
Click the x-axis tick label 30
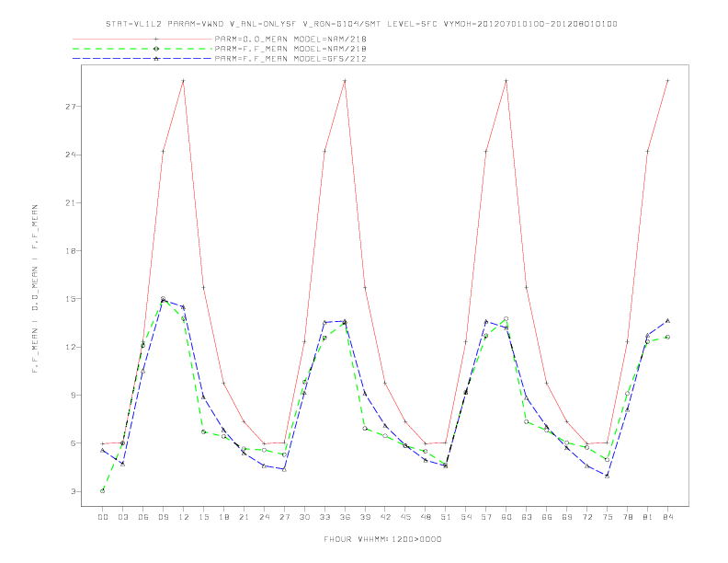[304, 517]
